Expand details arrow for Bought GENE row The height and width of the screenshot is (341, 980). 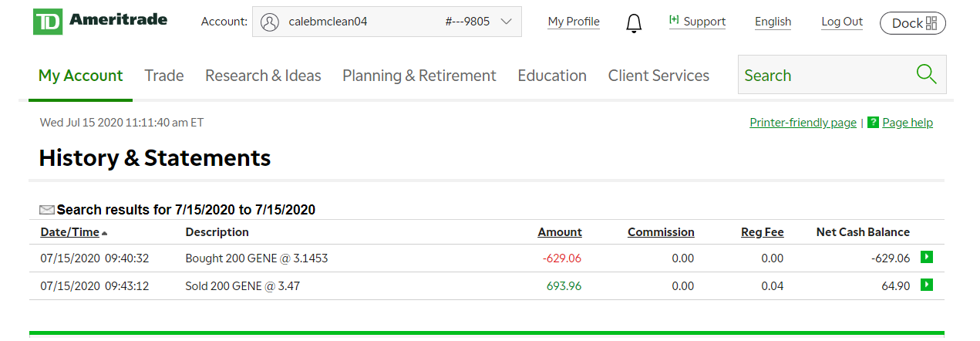(x=926, y=258)
